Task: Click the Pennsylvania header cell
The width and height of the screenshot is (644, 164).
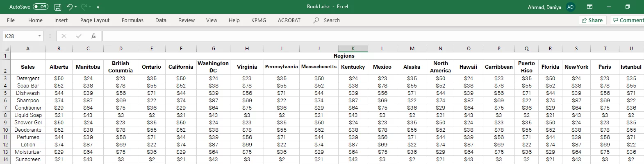Action: coord(282,67)
